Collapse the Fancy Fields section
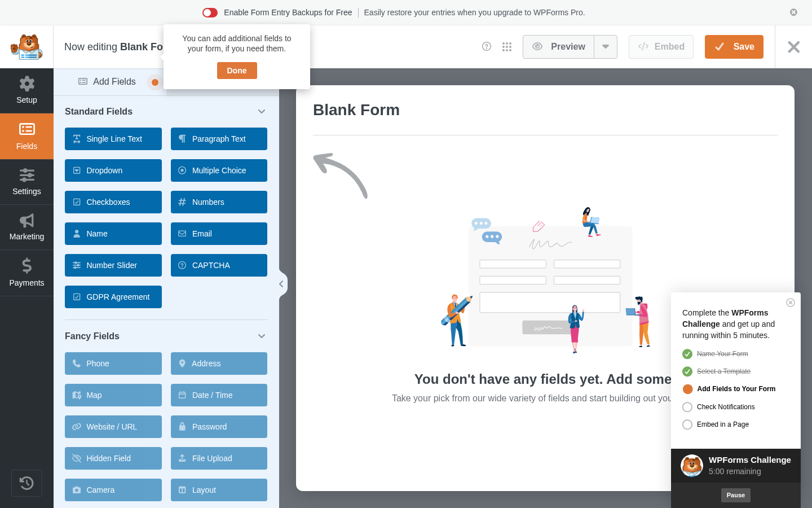This screenshot has height=508, width=812. tap(262, 336)
